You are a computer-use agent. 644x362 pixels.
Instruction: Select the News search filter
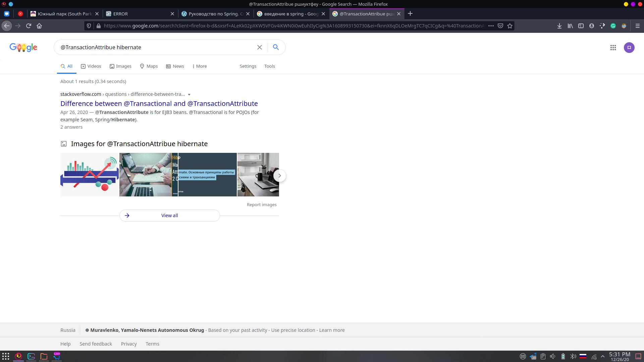click(175, 66)
